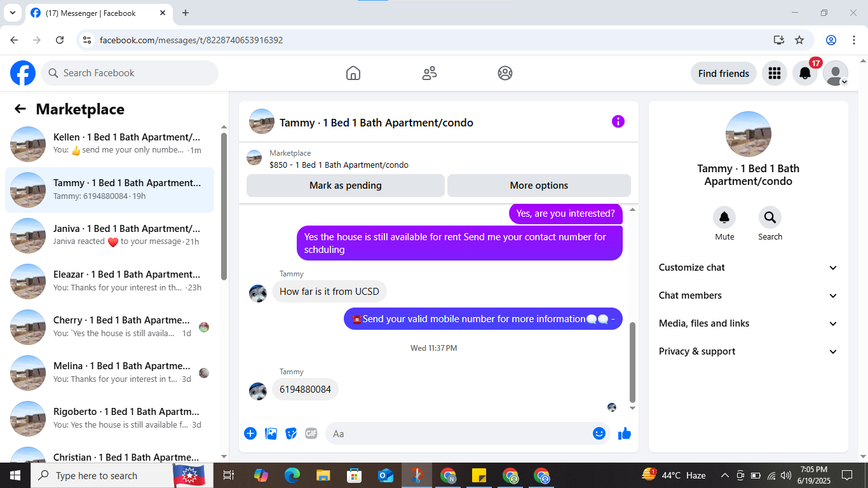Click the Find friends button

pos(724,73)
